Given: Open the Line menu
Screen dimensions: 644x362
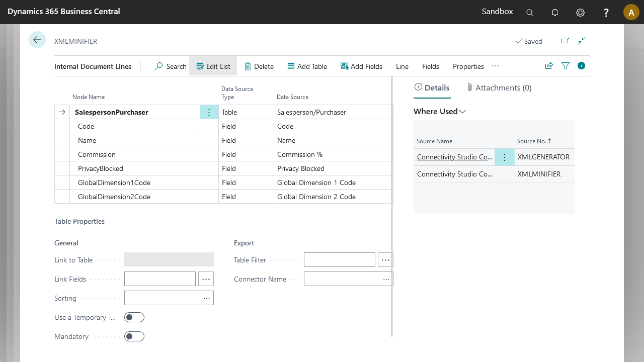Looking at the screenshot, I should (x=402, y=66).
